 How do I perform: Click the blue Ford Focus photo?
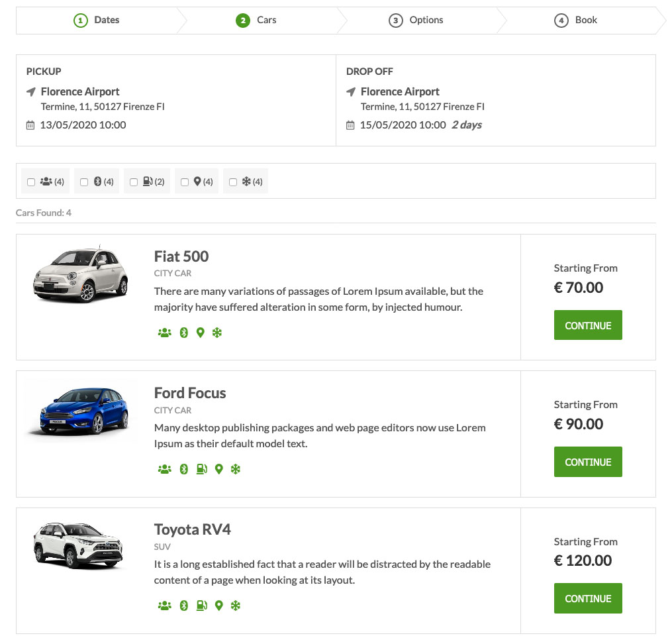pos(79,411)
